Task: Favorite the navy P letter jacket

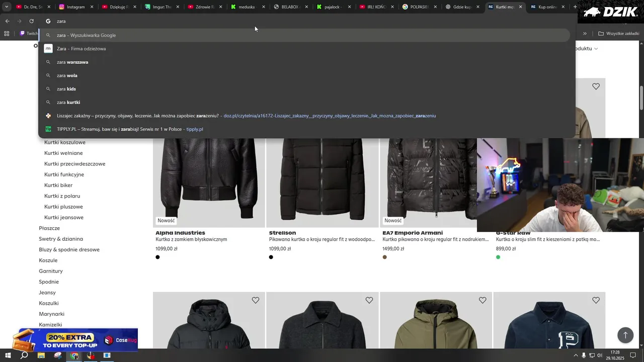Action: coord(596,300)
